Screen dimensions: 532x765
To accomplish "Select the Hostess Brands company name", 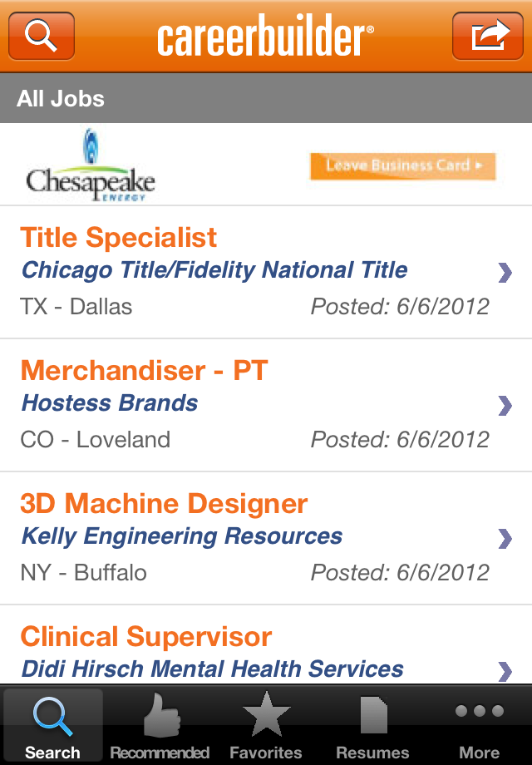I will 110,403.
